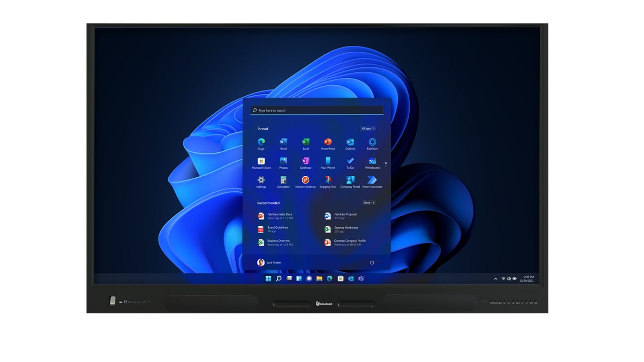Open the Fabrikam pinned app
This screenshot has width=644, height=362.
coord(372,142)
